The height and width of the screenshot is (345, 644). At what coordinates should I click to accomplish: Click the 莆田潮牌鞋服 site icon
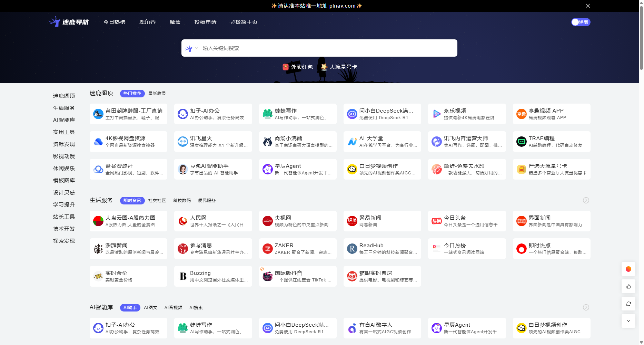(x=98, y=114)
